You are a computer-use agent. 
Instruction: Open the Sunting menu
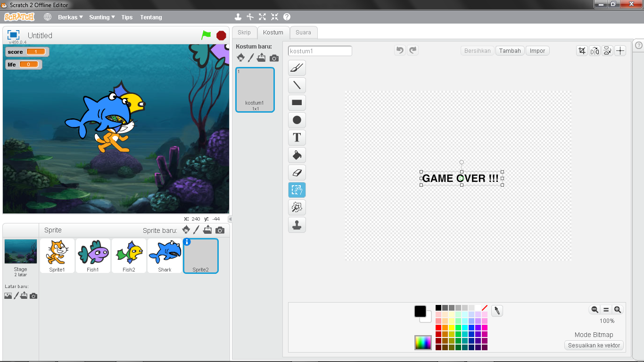[x=100, y=17]
